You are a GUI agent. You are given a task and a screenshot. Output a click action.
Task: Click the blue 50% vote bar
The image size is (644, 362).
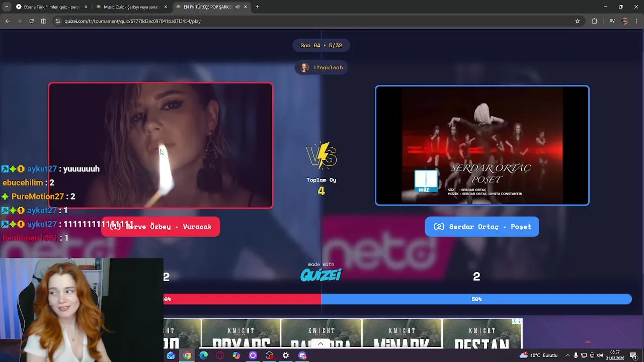coord(476,299)
